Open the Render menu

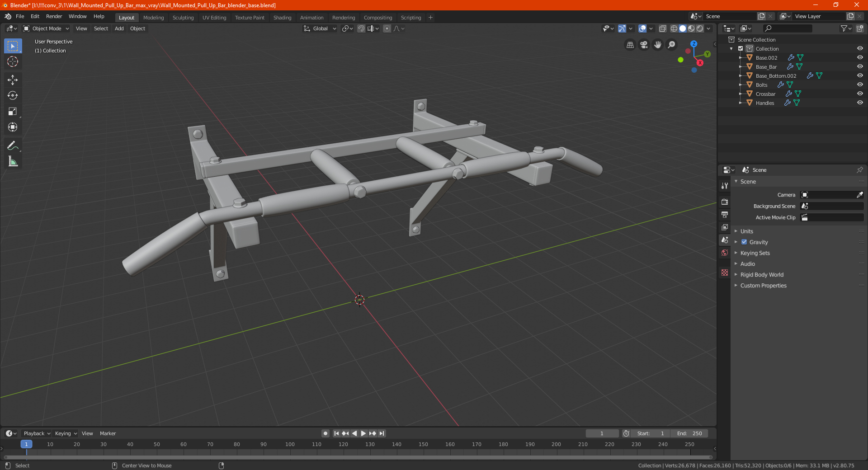tap(54, 16)
